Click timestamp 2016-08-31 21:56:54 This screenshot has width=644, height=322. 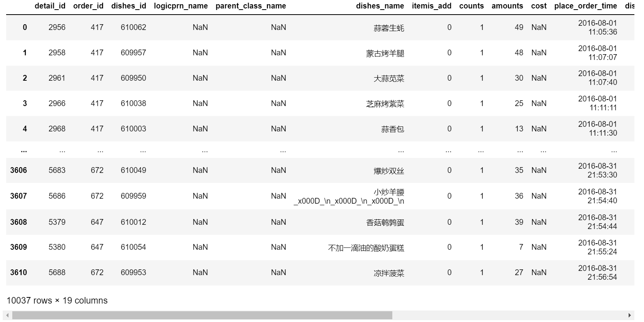[598, 272]
